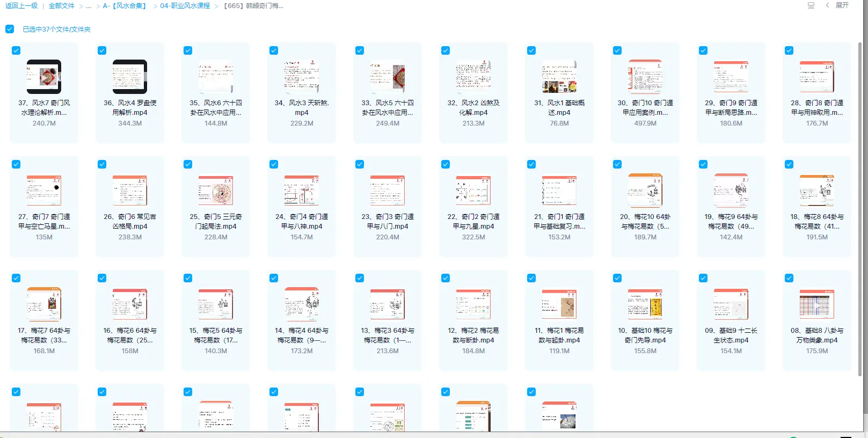Uncheck file 24、奇门4 奇门遁甲与八神
Screen dimensions: 868x438
click(274, 164)
